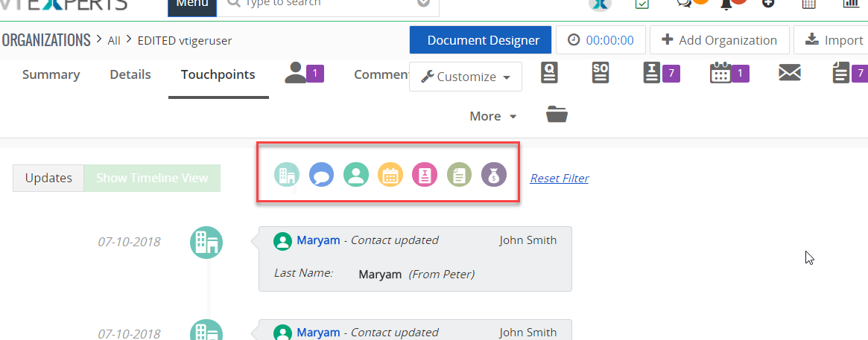This screenshot has width=868, height=340.
Task: Filter touchpoints by purple money bag icon
Action: pyautogui.click(x=493, y=175)
